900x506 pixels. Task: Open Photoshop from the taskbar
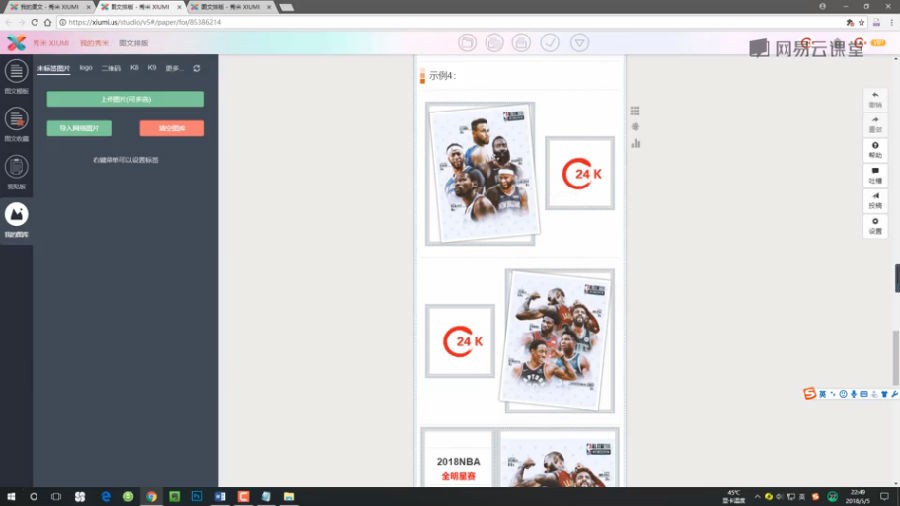(197, 496)
